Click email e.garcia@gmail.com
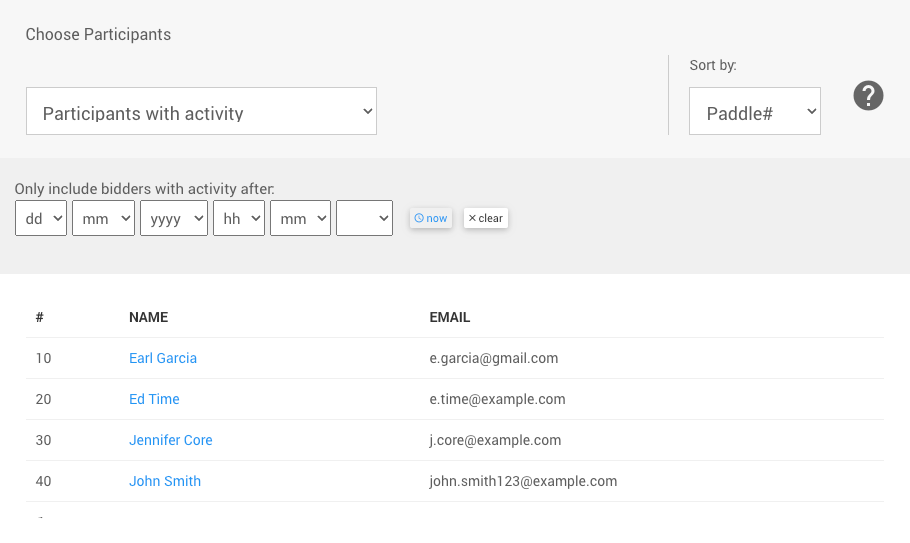 click(494, 358)
